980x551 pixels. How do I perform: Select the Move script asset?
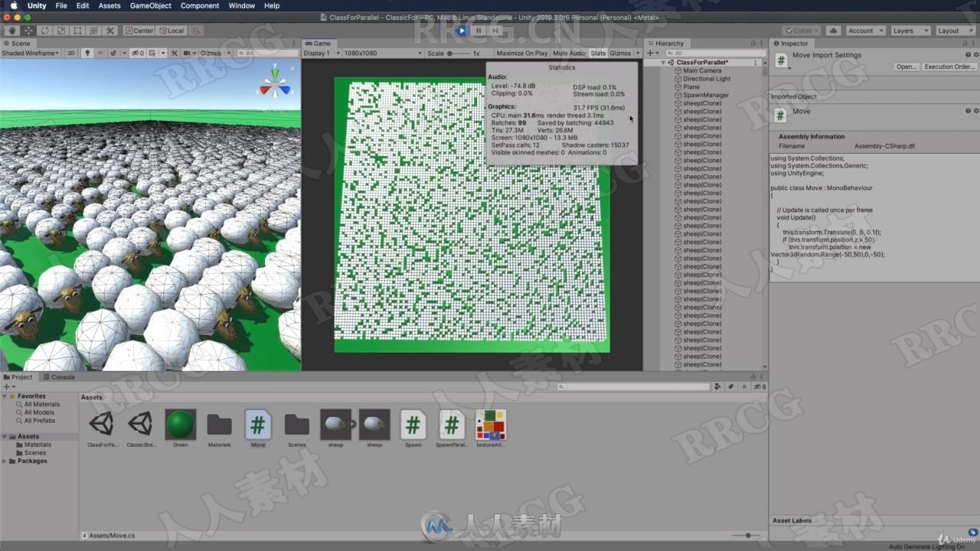coord(258,425)
